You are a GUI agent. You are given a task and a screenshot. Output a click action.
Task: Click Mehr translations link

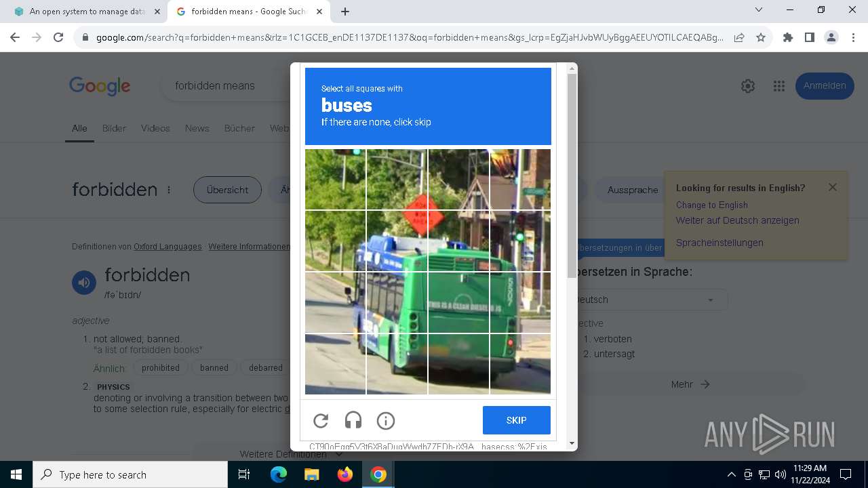[x=690, y=384]
